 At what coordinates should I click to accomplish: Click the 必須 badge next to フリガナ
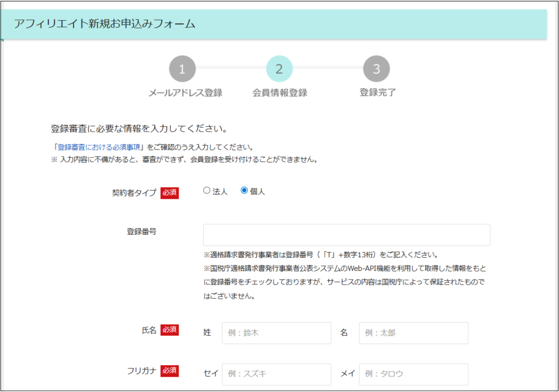coord(169,371)
